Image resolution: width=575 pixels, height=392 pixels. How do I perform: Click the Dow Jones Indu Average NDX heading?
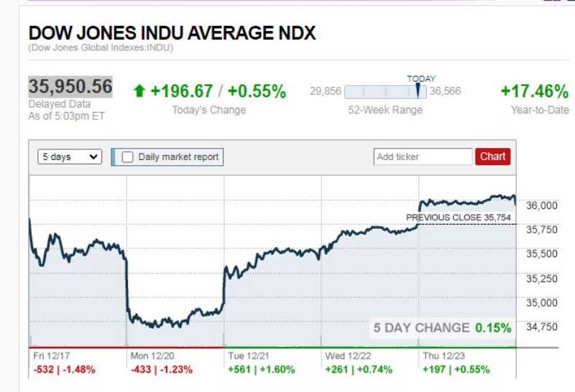point(172,33)
